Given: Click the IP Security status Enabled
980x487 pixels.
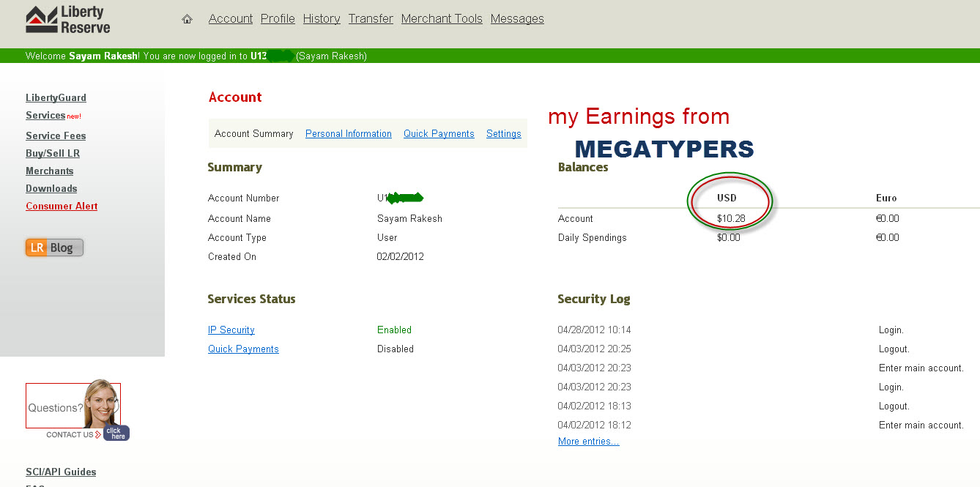Looking at the screenshot, I should pyautogui.click(x=395, y=330).
